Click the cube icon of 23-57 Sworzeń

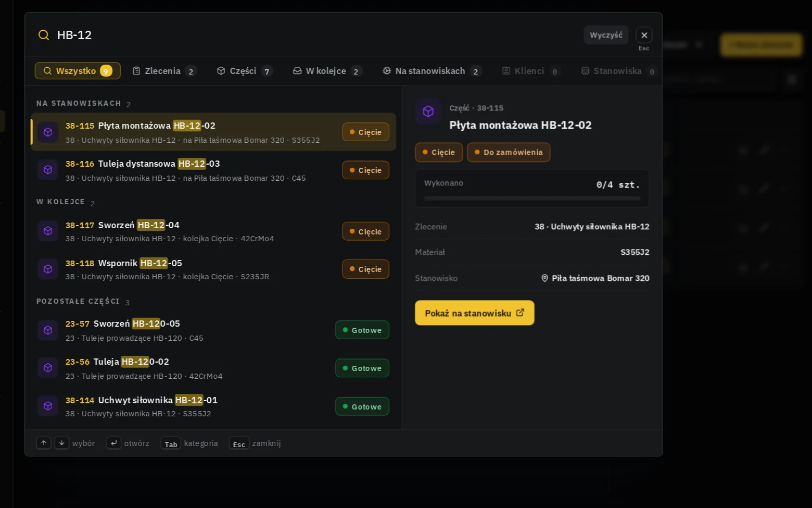click(x=48, y=330)
